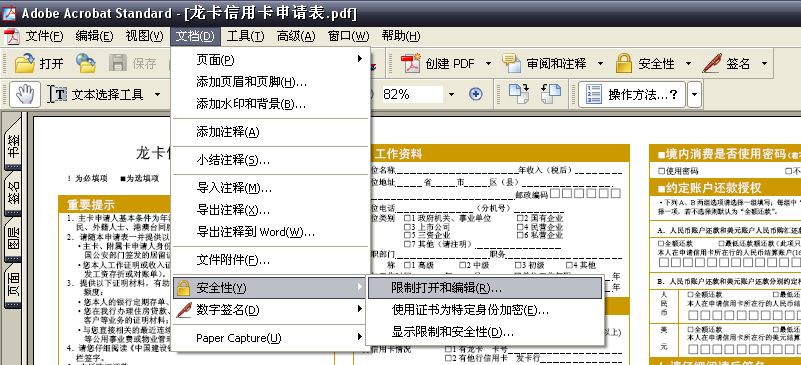Choose 导出注释到 Word(W)... menu item

coord(270,232)
